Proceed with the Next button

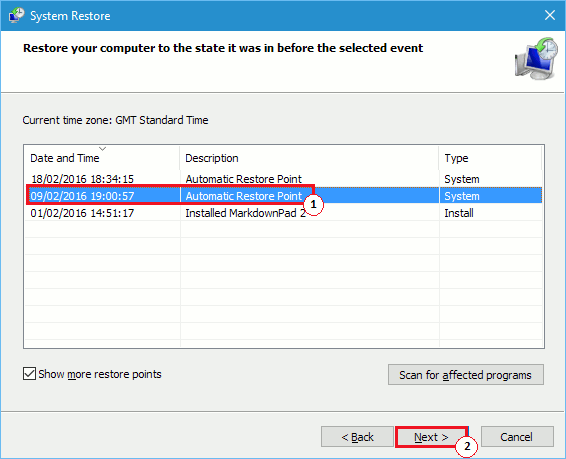(431, 437)
